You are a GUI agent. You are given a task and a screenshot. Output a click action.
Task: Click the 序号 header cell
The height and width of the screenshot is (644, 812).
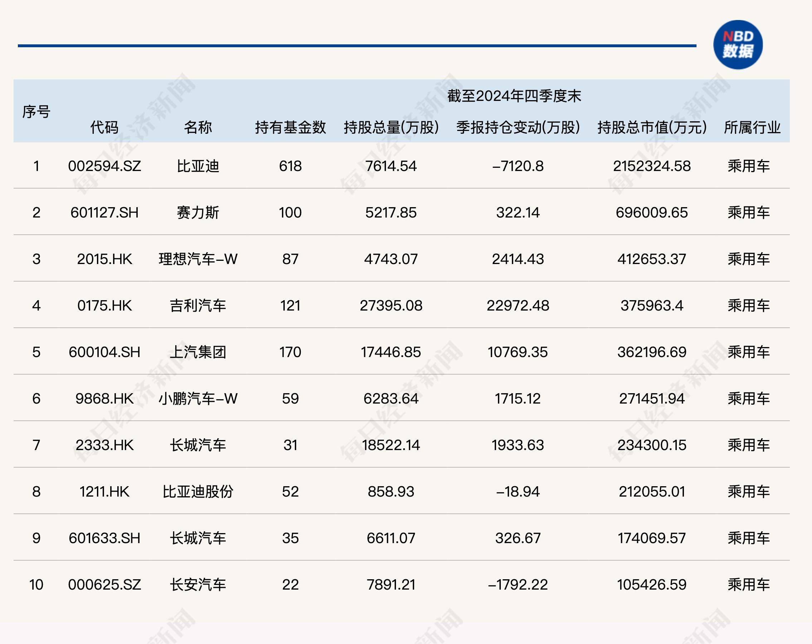pyautogui.click(x=37, y=111)
